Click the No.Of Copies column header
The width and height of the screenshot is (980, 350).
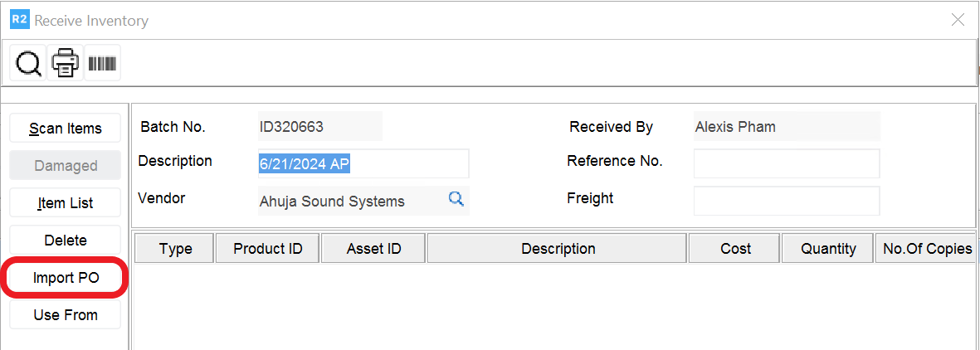pyautogui.click(x=926, y=249)
